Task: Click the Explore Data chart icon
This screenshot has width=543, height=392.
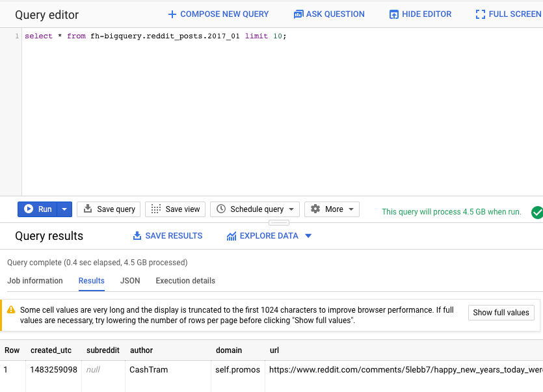Action: pyautogui.click(x=232, y=236)
